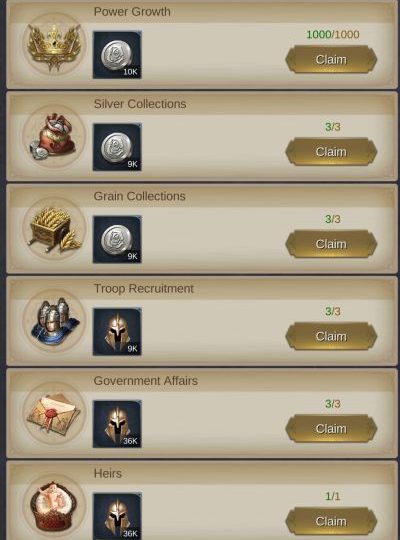The width and height of the screenshot is (400, 540).
Task: Tap the golden crown Power Growth icon
Action: [x=54, y=45]
